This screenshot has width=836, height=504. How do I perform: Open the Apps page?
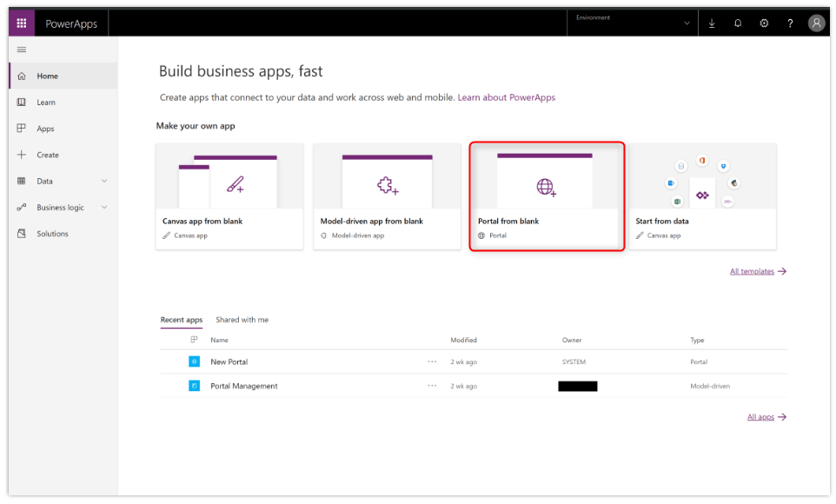click(x=63, y=128)
